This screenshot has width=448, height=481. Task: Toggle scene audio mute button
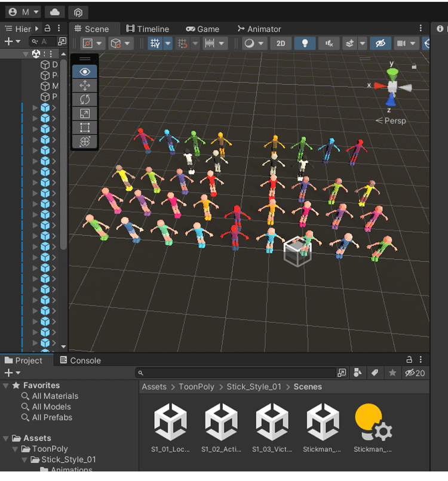click(329, 44)
